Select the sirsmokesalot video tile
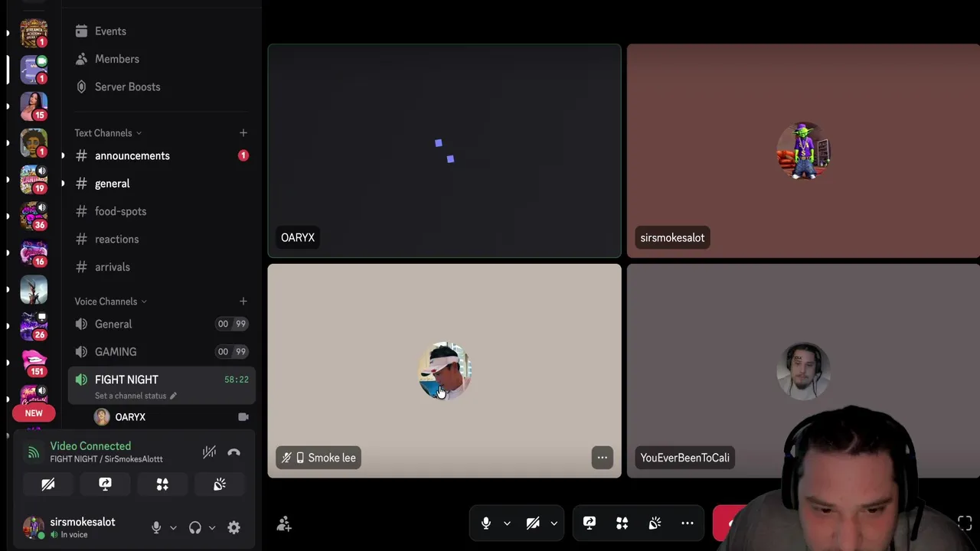980x551 pixels. 803,151
